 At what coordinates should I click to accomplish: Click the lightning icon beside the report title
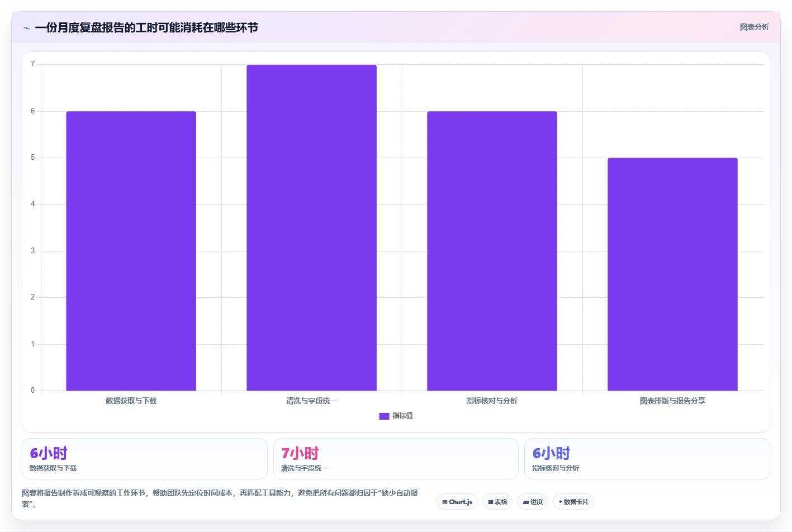point(26,28)
